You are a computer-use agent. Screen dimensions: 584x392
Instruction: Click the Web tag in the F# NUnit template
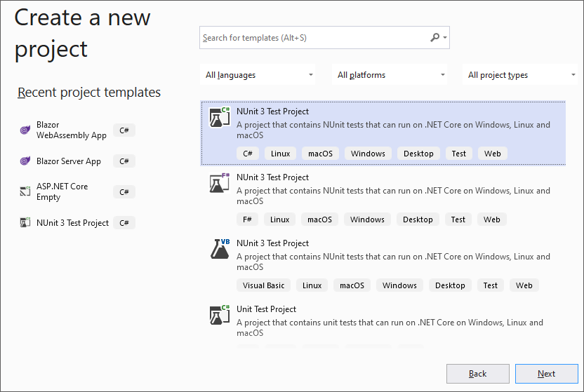pos(491,219)
